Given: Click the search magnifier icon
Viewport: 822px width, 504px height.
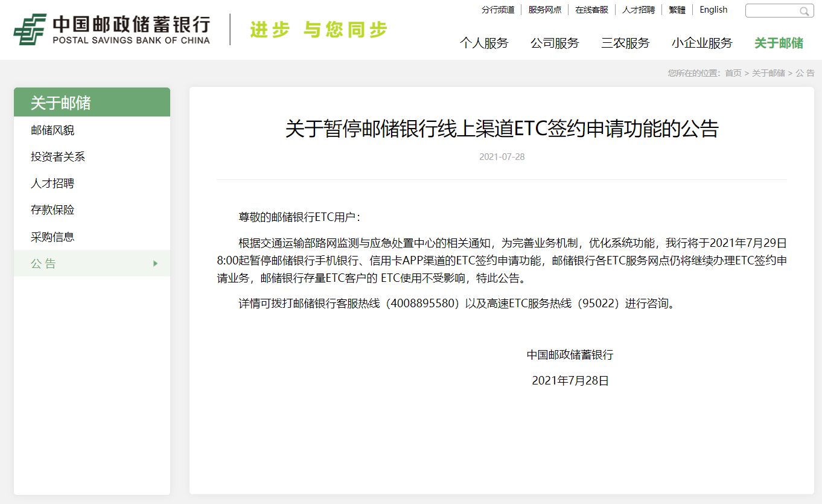Looking at the screenshot, I should point(804,11).
